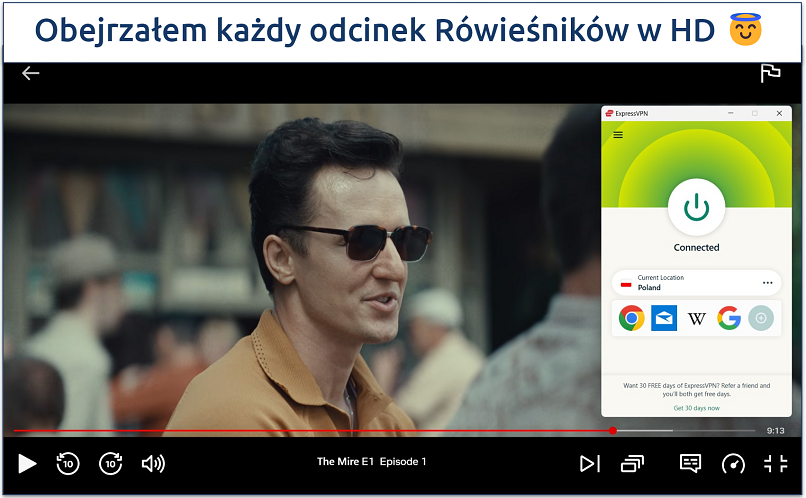Open location options three-dot menu
This screenshot has width=806, height=498.
point(768,283)
